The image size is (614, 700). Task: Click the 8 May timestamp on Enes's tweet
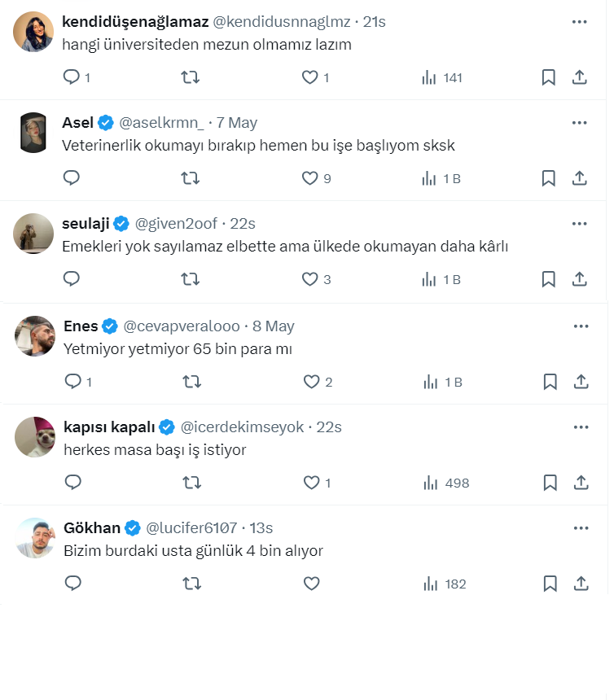click(274, 326)
